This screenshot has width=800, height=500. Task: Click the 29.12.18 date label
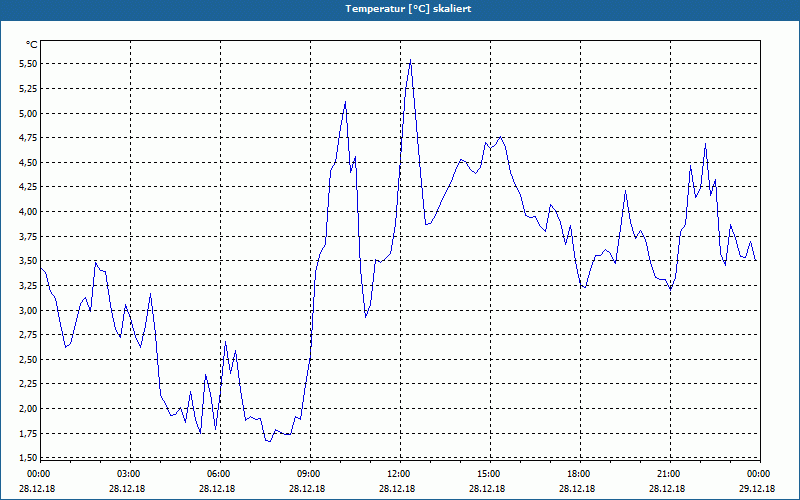pos(757,489)
